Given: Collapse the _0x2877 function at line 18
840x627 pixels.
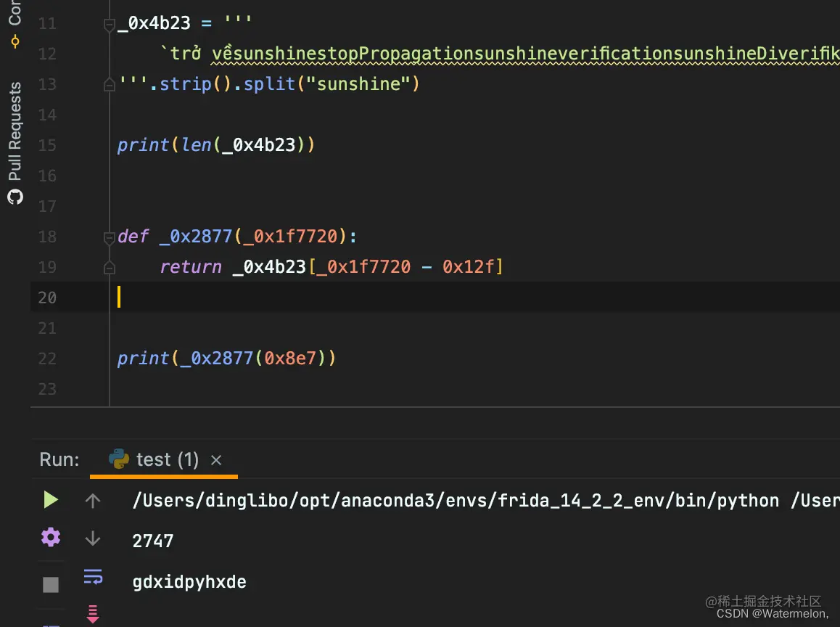Looking at the screenshot, I should pos(110,237).
